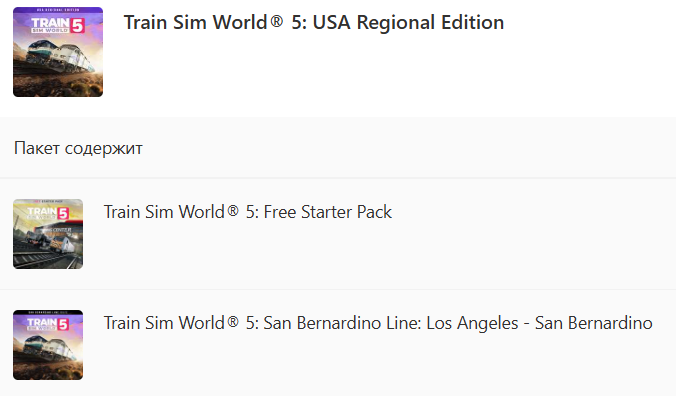The width and height of the screenshot is (676, 396).
Task: Click the Train 5 logo on San Bernardino cover
Action: click(48, 324)
